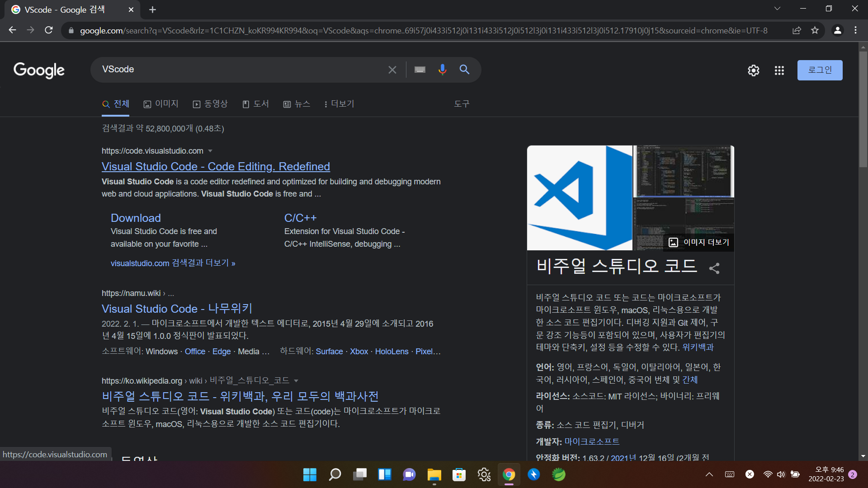
Task: Clear the search box with the X icon
Action: click(x=392, y=70)
